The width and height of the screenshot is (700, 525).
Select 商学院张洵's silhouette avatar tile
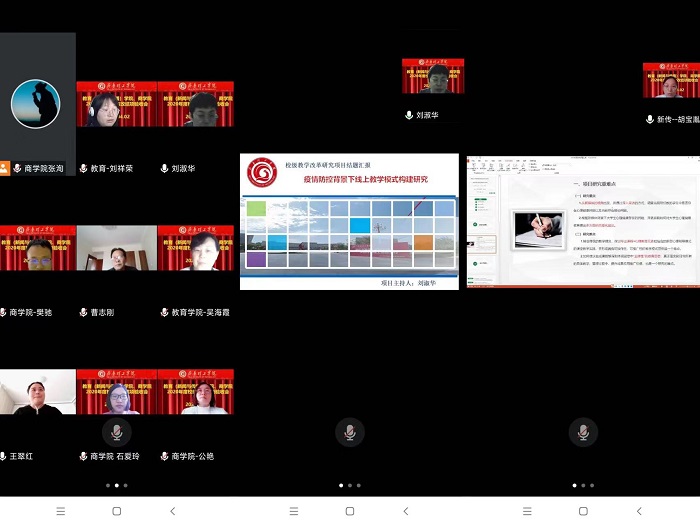[36, 104]
